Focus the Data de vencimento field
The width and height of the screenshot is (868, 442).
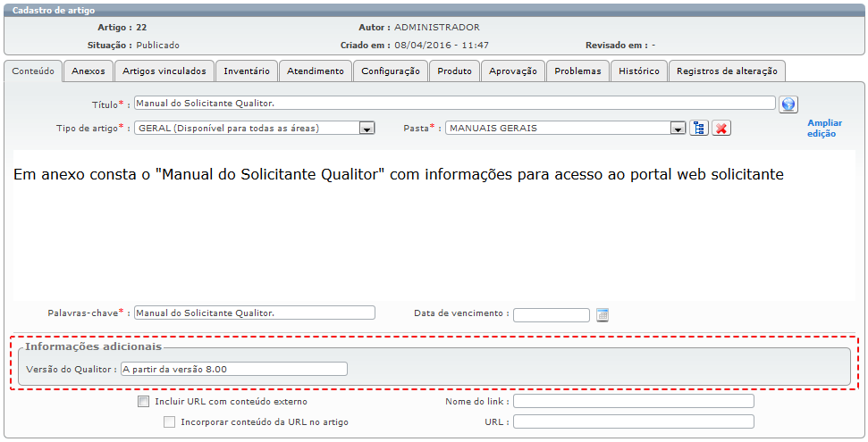coord(552,315)
